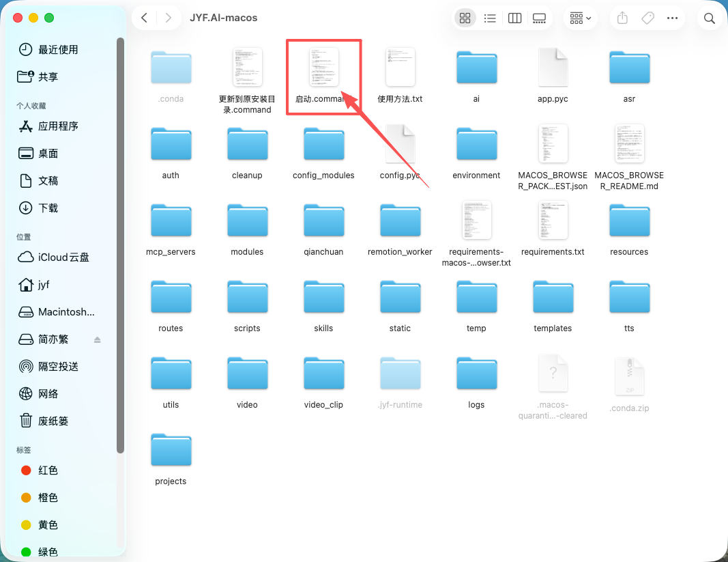Switch to column view
728x562 pixels.
(x=514, y=18)
